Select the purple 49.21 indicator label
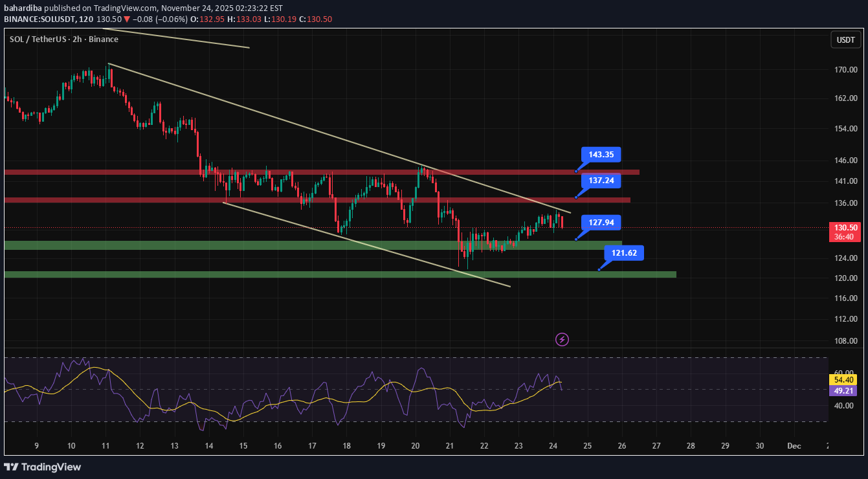 (x=845, y=392)
